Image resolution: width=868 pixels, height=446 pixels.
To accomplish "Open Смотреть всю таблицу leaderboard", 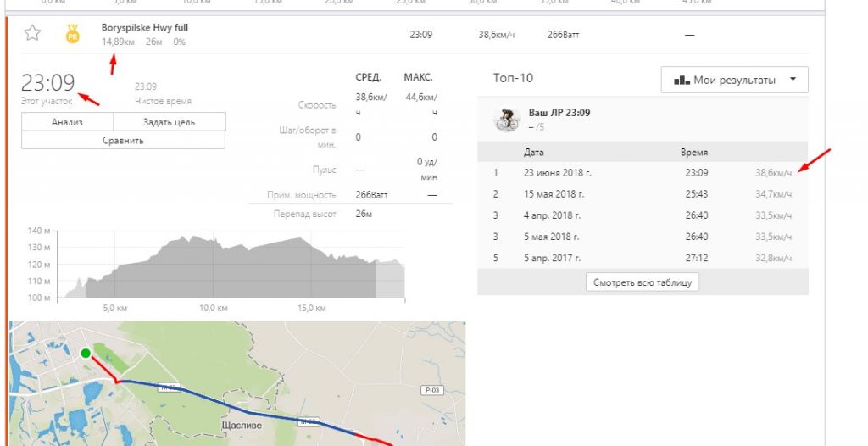I will point(643,282).
